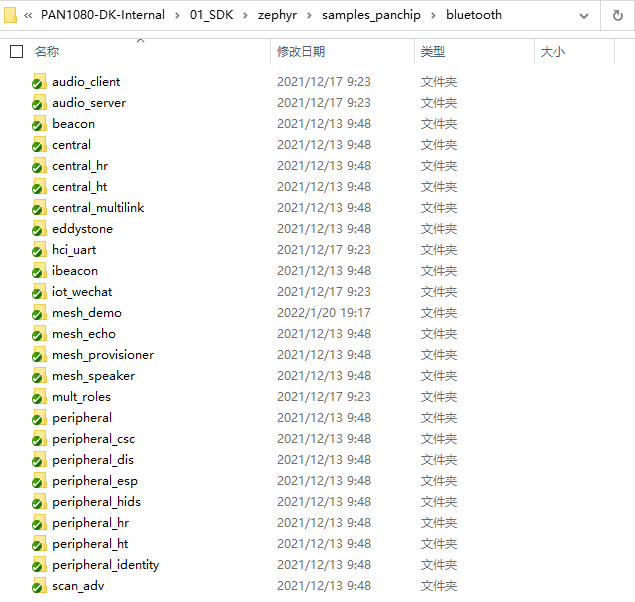Go to PAN1080-DK-Internal breadcrumb
This screenshot has height=602, width=635.
pos(103,15)
